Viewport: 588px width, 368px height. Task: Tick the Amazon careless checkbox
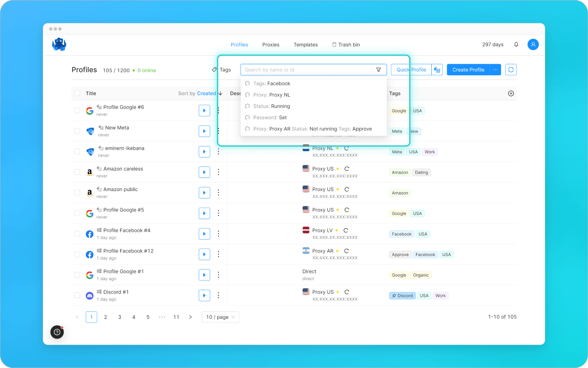[77, 172]
